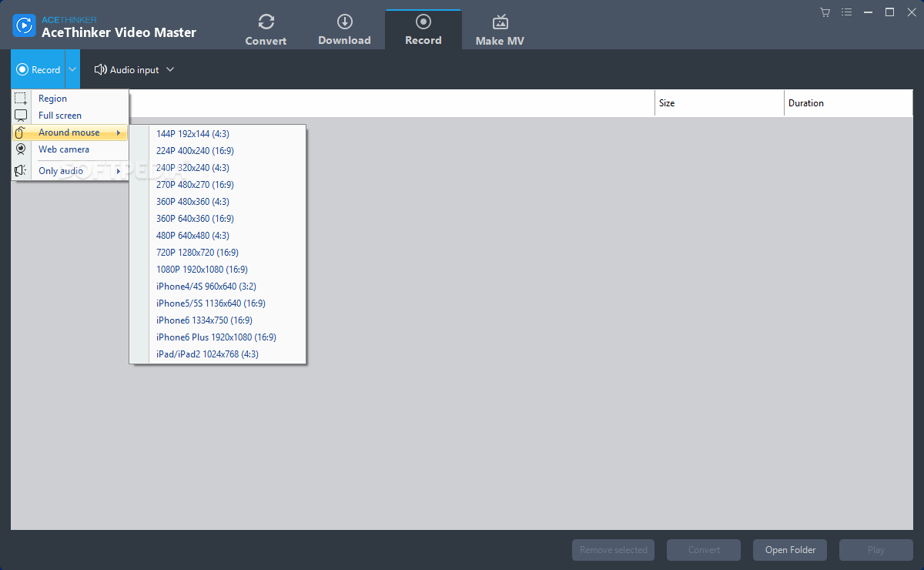This screenshot has width=924, height=570.
Task: Minimize the AceThinker window
Action: tap(869, 12)
